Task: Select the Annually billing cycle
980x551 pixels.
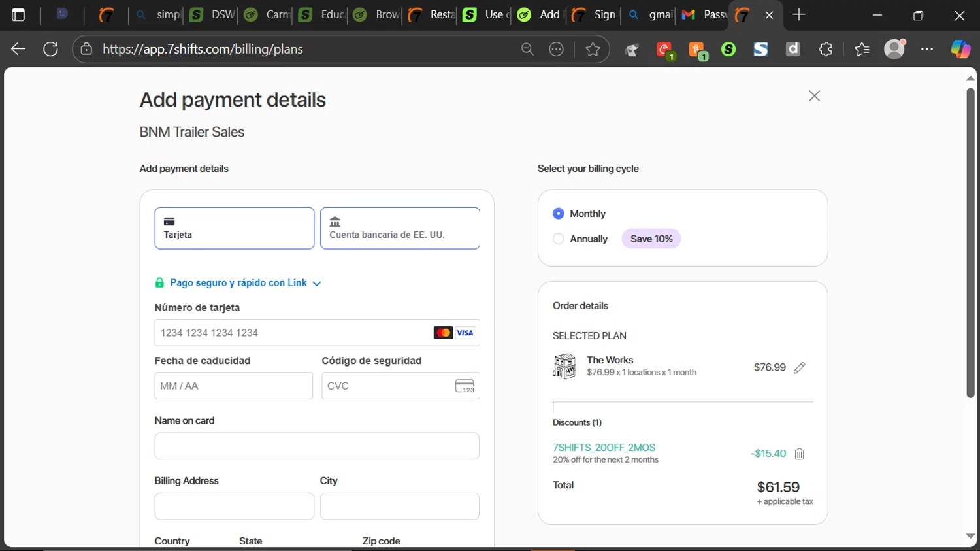Action: click(x=559, y=239)
